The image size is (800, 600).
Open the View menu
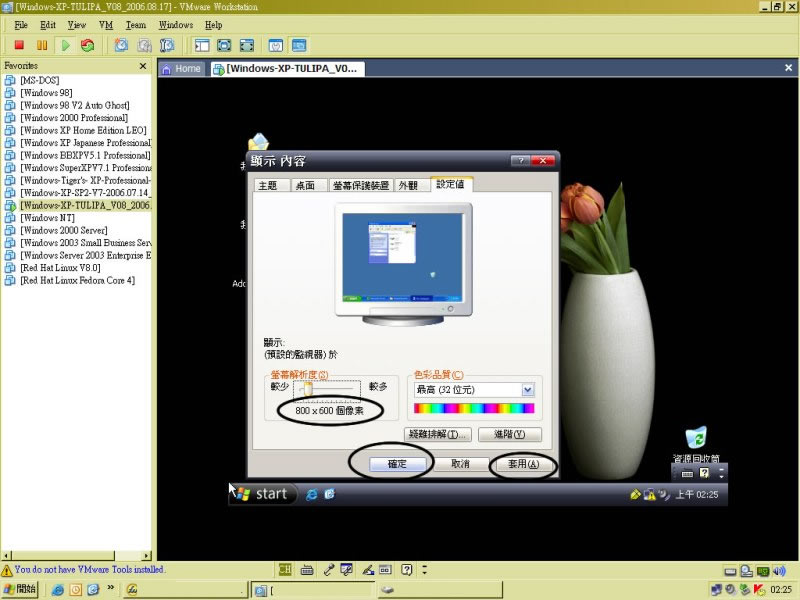pyautogui.click(x=77, y=25)
